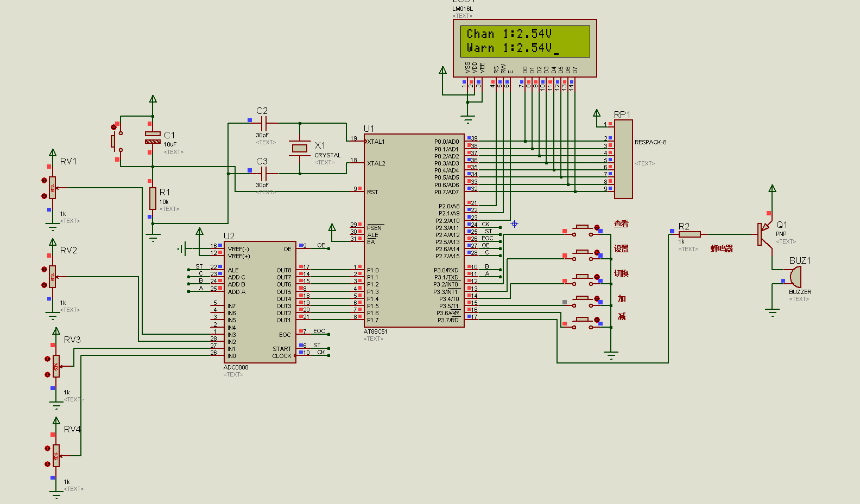Click the LM016L label above the LCD
Screen dimensions: 860x504
tap(463, 9)
